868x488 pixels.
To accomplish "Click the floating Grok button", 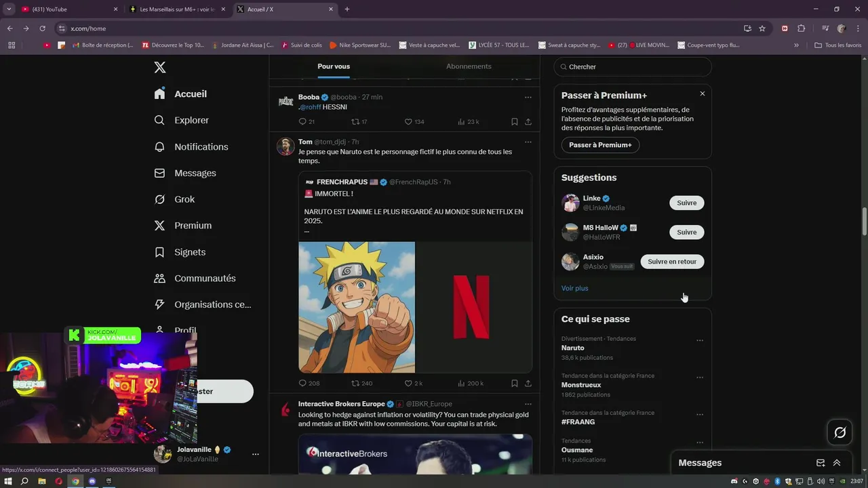I will [x=840, y=432].
